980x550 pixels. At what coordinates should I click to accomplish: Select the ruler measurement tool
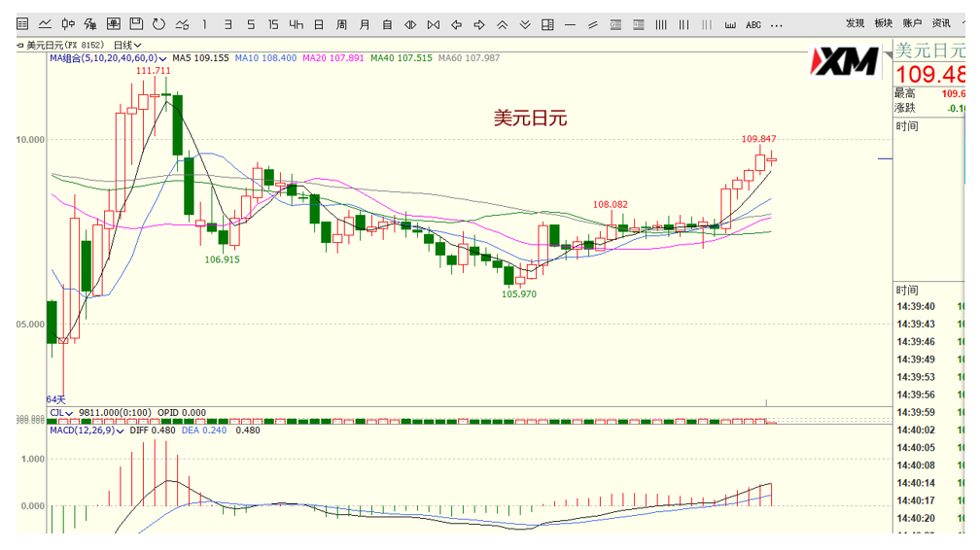729,25
